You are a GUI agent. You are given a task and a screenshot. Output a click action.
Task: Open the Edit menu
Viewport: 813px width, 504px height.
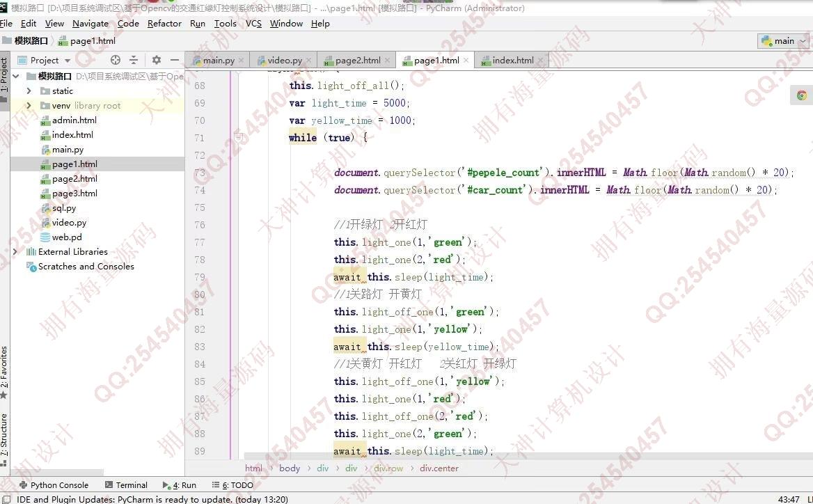pyautogui.click(x=29, y=24)
